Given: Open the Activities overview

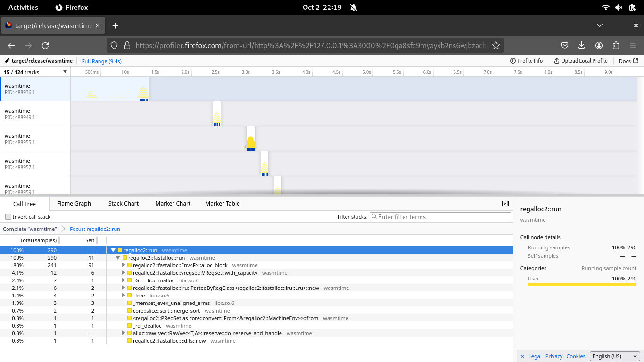Looking at the screenshot, I should click(23, 8).
